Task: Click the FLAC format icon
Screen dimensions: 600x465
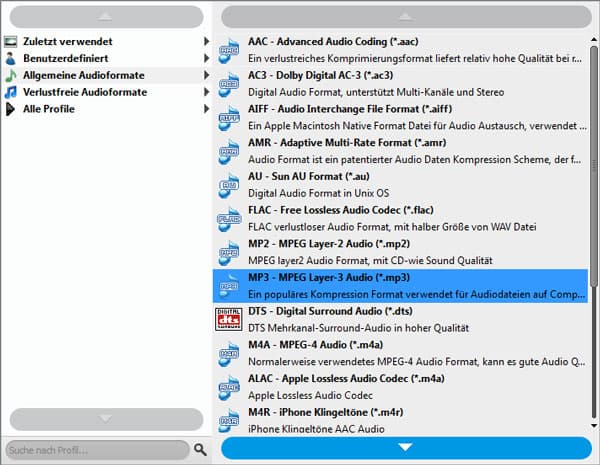Action: (x=228, y=219)
